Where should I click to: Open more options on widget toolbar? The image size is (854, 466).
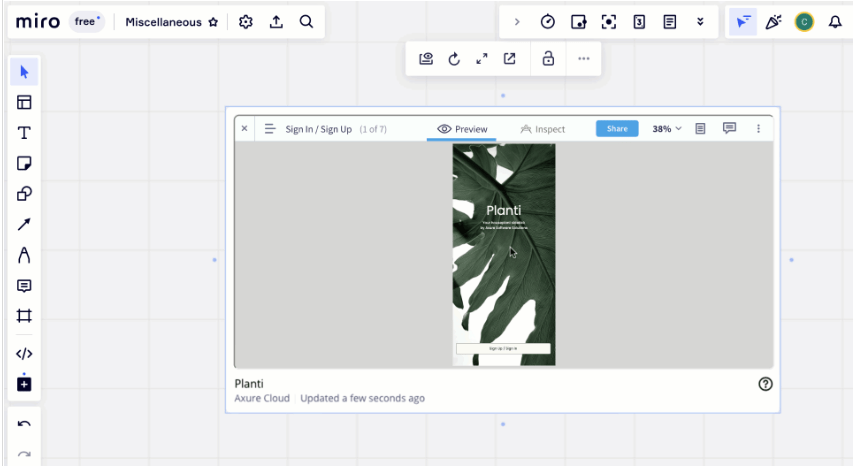tap(583, 59)
